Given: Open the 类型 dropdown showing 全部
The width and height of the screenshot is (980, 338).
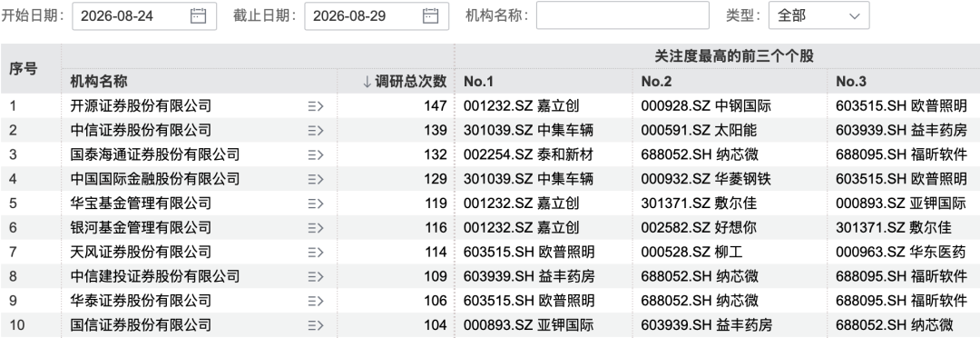Looking at the screenshot, I should [818, 15].
